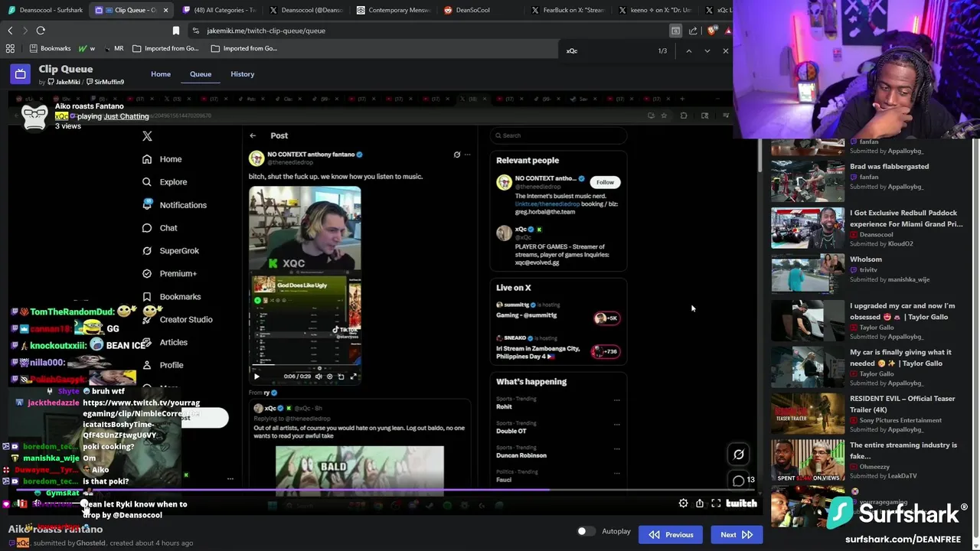980x551 pixels.
Task: Open the SNEAKO Zamboanga City live stream entry
Action: (558, 347)
